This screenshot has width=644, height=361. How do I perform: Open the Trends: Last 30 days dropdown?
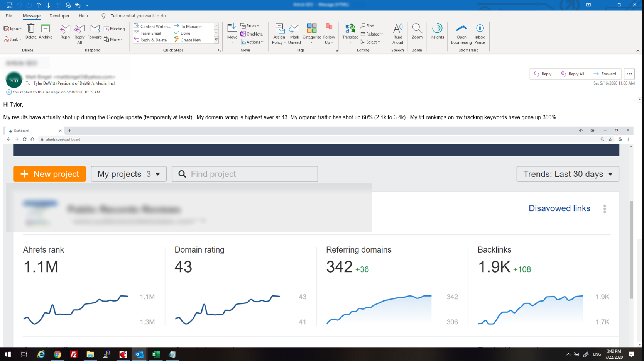[x=568, y=174]
